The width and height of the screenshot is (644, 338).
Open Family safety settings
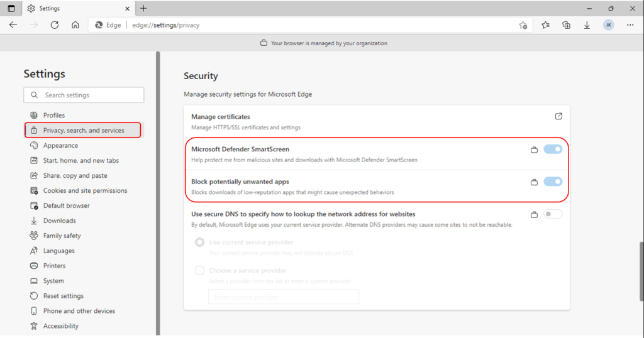(82, 236)
